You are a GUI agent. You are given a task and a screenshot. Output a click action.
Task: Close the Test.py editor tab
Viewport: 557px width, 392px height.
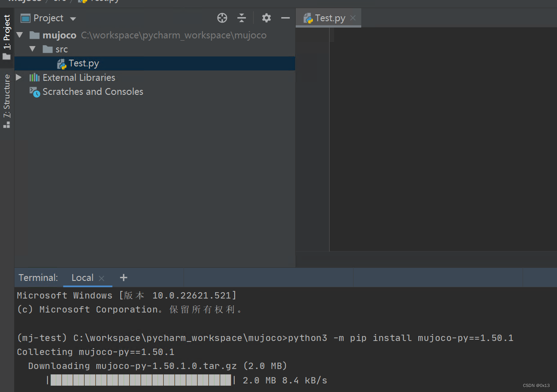click(353, 18)
